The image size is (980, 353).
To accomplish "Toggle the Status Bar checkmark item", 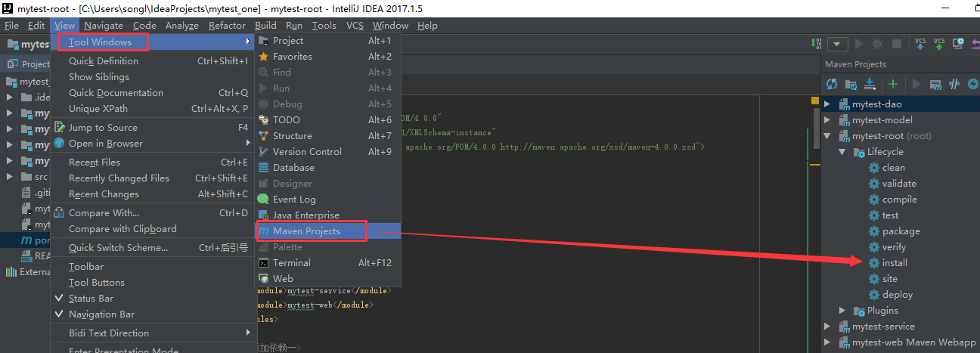I will 152,299.
